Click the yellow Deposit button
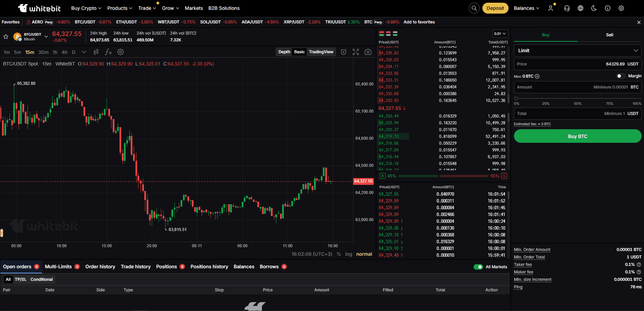 (x=495, y=8)
